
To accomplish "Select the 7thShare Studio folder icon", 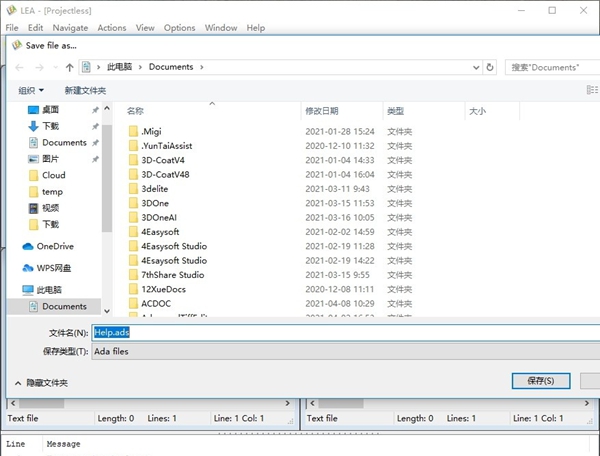I will (133, 275).
